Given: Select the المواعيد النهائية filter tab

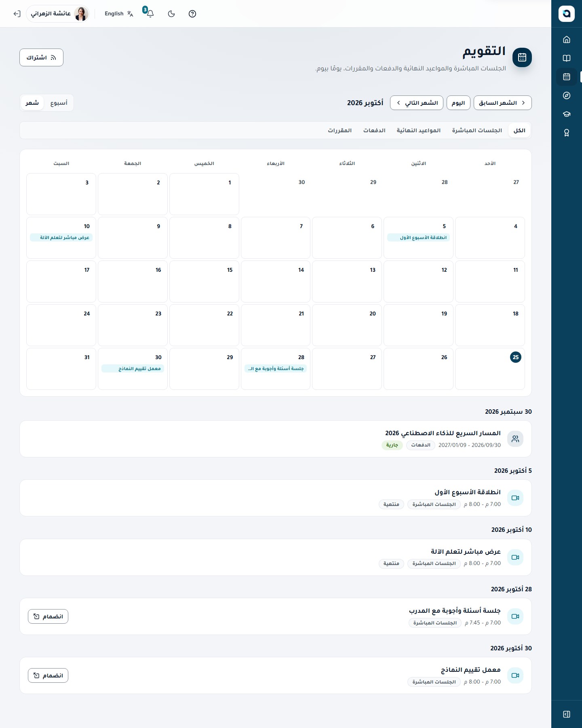Looking at the screenshot, I should [x=419, y=130].
